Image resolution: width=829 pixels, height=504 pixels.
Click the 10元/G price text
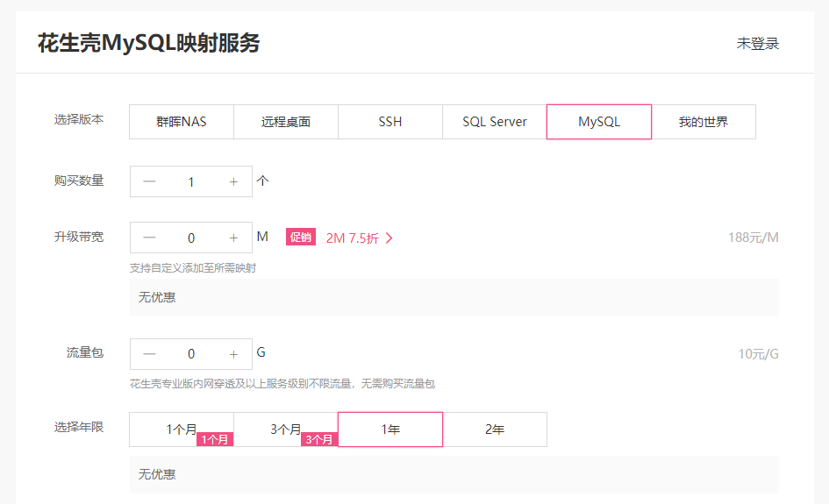pos(758,354)
